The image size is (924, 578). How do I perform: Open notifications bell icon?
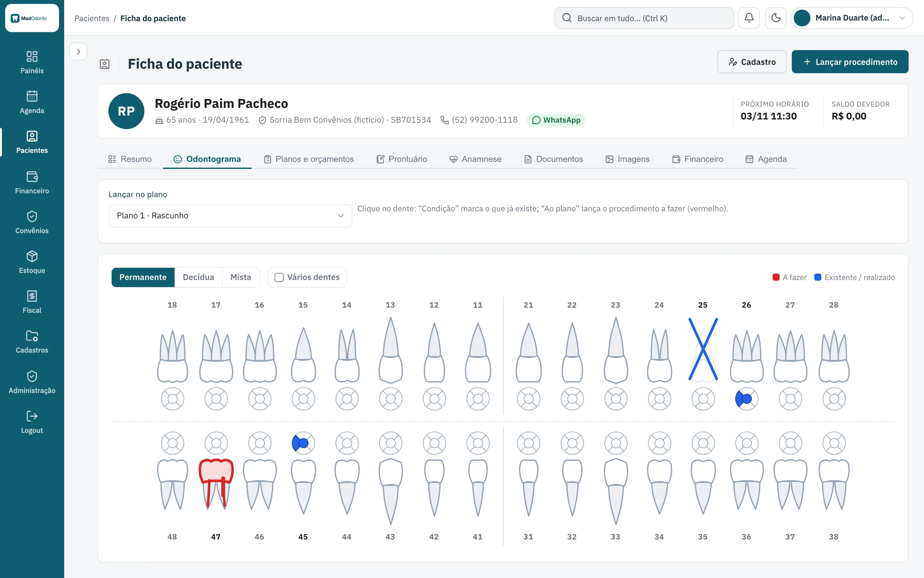749,18
